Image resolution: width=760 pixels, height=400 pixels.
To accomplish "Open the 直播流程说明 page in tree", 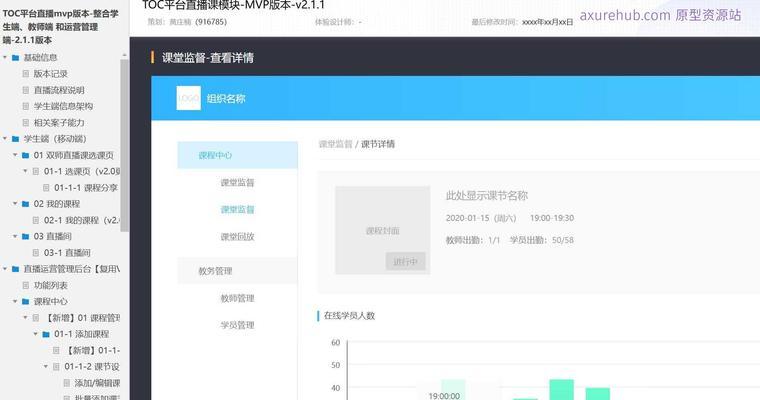I will coord(59,90).
